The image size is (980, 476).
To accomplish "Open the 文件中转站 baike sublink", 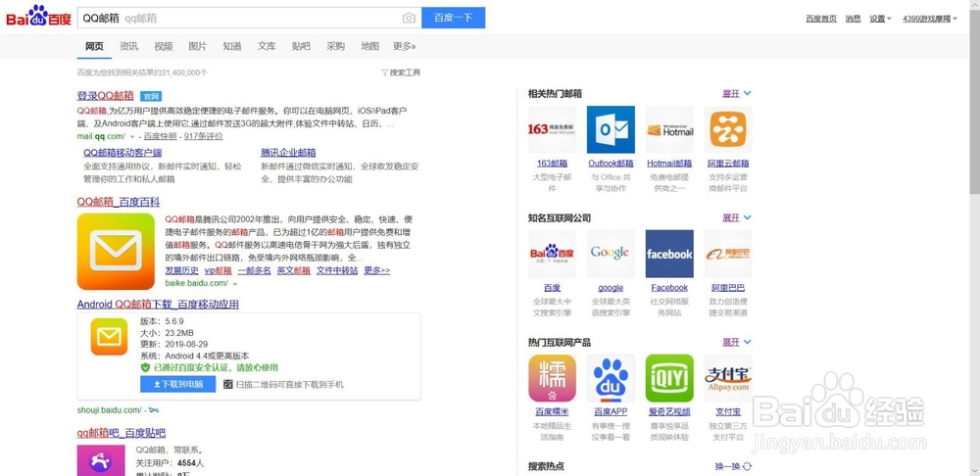I will [x=337, y=270].
